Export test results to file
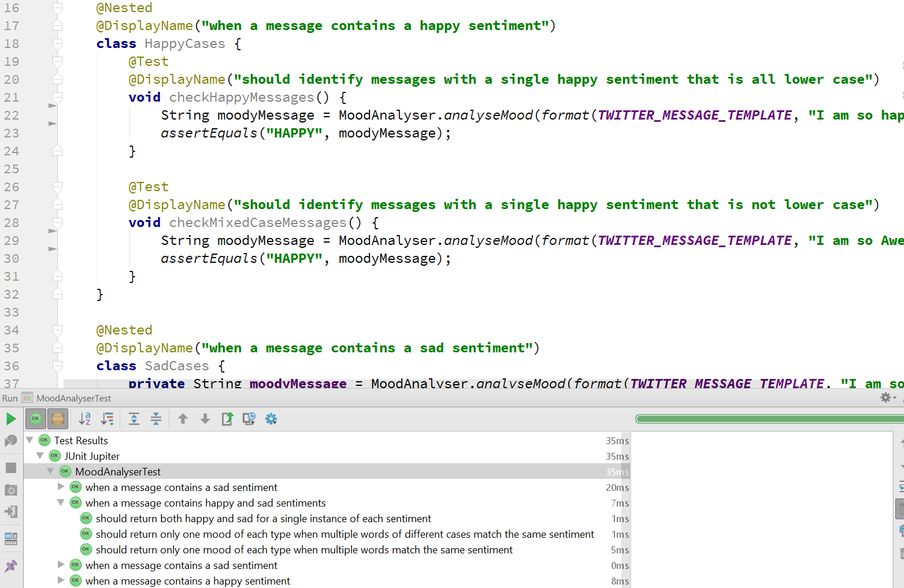The width and height of the screenshot is (904, 588). [227, 419]
